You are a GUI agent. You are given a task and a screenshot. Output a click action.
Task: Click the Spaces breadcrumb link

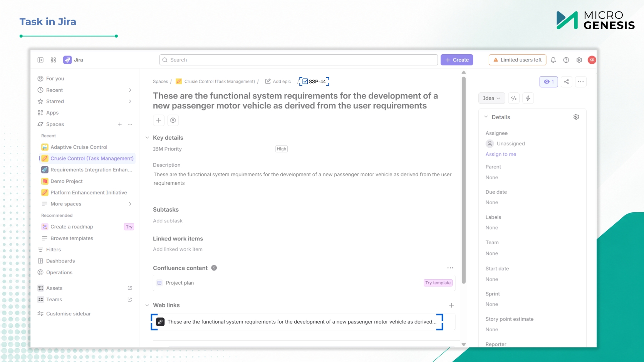coord(160,82)
